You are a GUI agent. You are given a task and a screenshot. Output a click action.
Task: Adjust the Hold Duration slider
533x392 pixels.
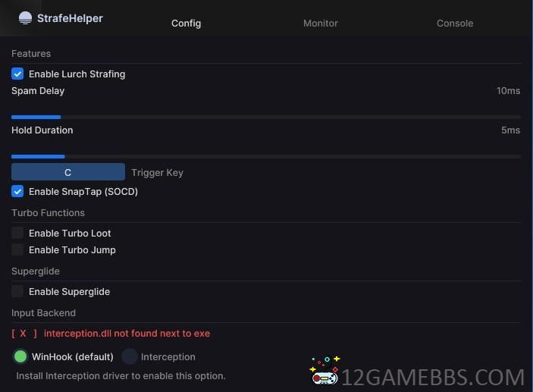(x=266, y=156)
